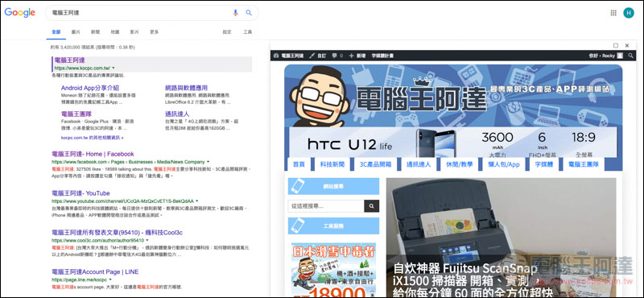The height and width of the screenshot is (298, 644).
Task: Select the 全部 search tab
Action: click(56, 32)
